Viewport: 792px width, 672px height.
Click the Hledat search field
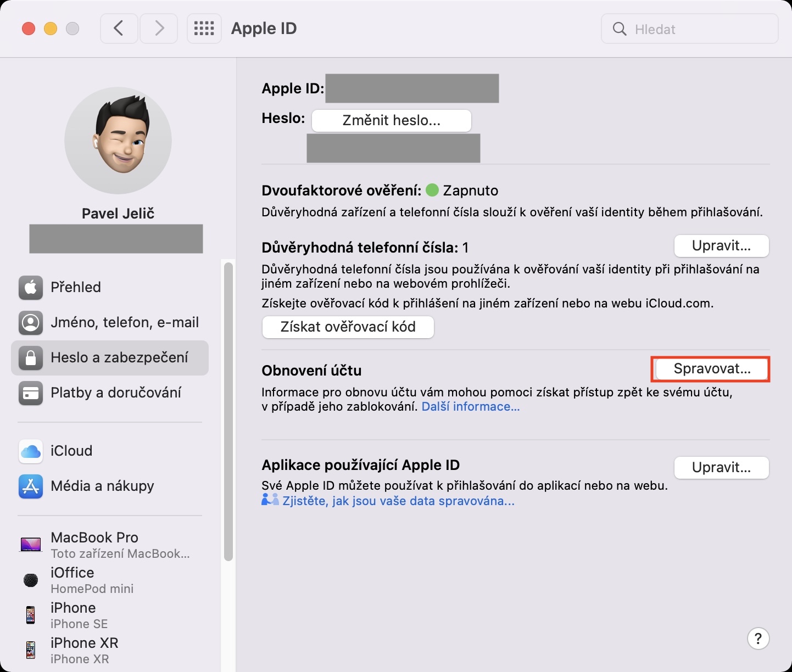pos(698,29)
